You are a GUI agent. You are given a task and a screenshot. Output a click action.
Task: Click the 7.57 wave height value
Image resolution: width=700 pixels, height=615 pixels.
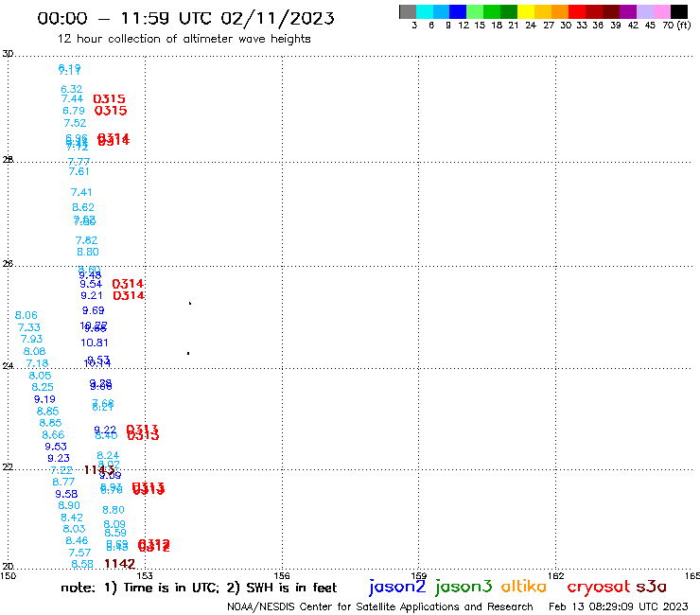79,553
